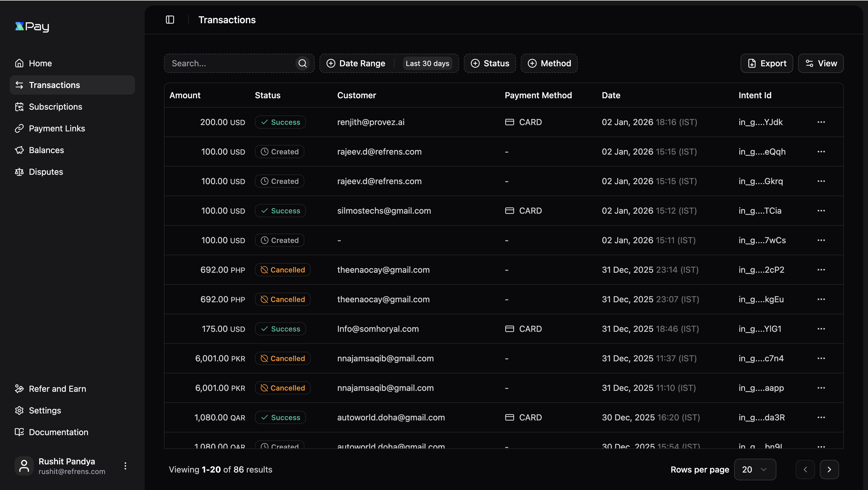Open the Balances page
Viewport: 868px width, 490px height.
point(46,150)
